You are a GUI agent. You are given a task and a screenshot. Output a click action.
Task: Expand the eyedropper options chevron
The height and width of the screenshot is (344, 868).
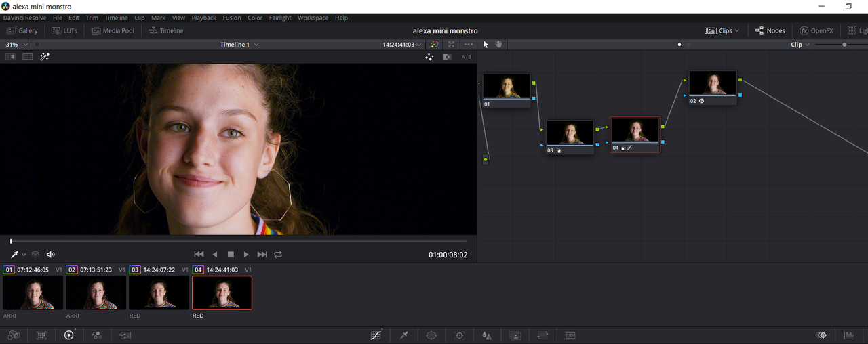[24, 255]
